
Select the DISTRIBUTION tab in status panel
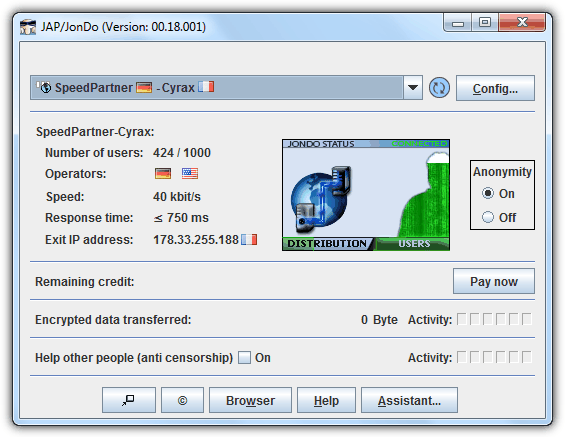(327, 244)
